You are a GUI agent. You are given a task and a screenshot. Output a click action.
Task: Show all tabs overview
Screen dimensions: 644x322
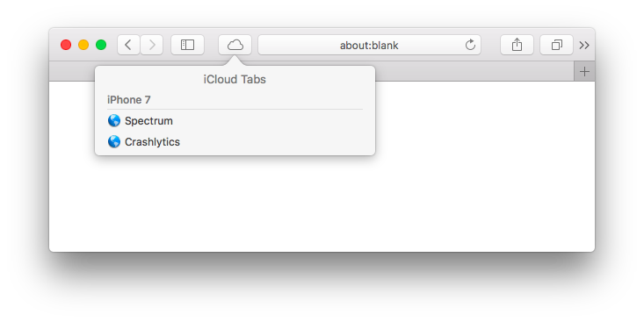pos(556,45)
